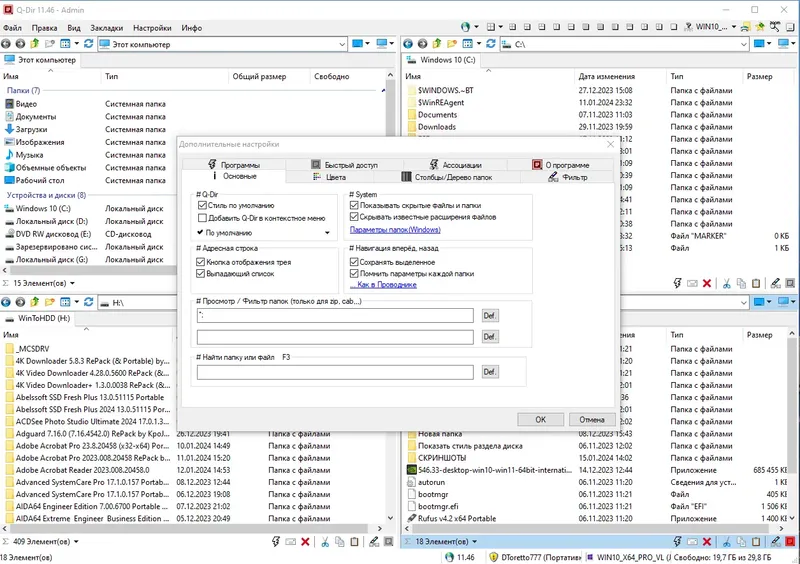Open the Настройки menu
The width and height of the screenshot is (800, 564).
[x=152, y=28]
